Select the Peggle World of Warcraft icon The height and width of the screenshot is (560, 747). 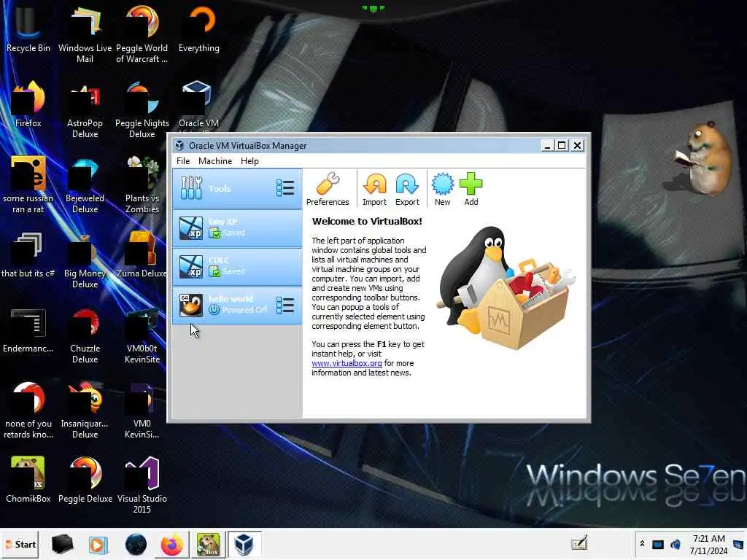point(142,35)
